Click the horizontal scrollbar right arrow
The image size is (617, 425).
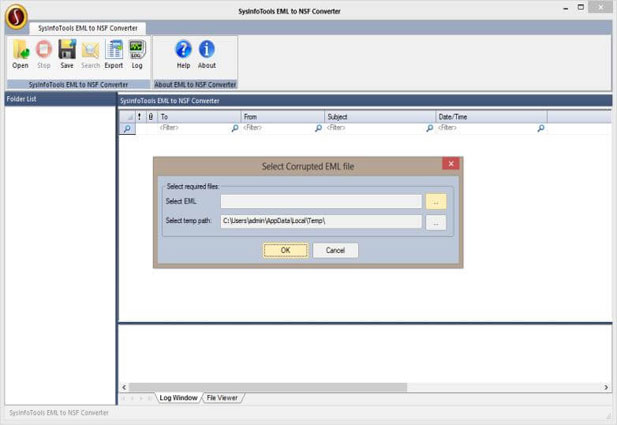(606, 387)
